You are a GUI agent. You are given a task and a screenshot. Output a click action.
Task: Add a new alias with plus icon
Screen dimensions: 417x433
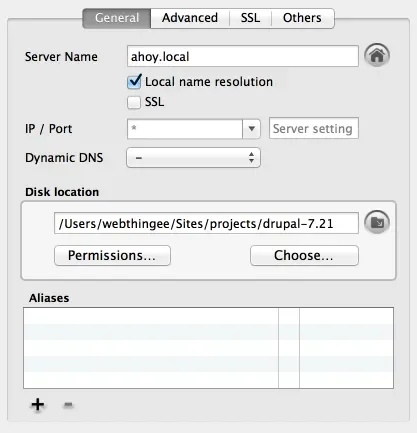38,404
